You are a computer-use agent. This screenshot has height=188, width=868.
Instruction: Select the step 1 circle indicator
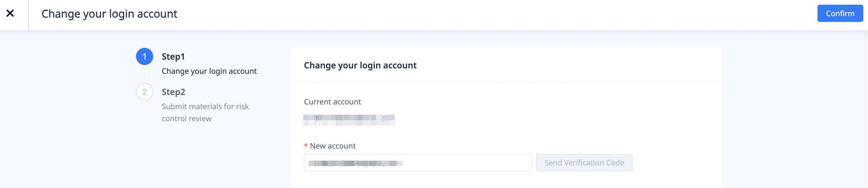pos(144,57)
